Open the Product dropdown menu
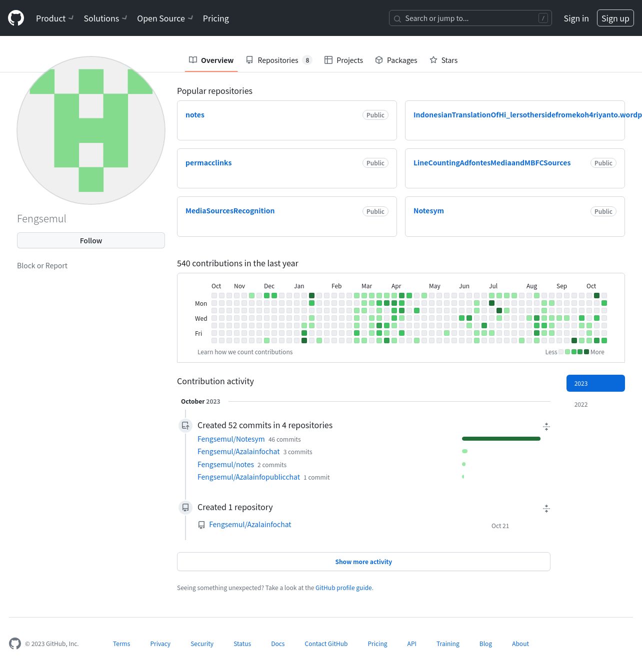This screenshot has height=672, width=642. (x=54, y=18)
